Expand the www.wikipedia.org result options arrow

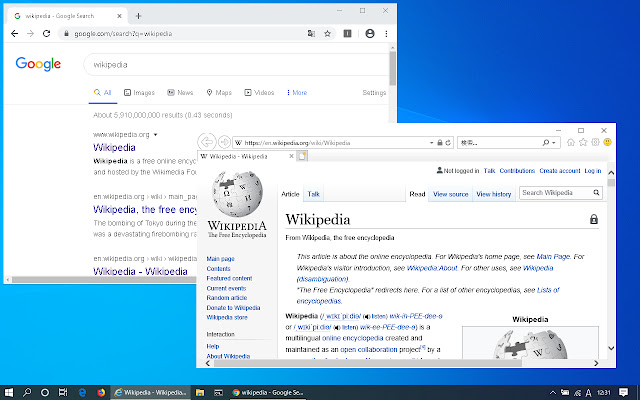pyautogui.click(x=156, y=134)
